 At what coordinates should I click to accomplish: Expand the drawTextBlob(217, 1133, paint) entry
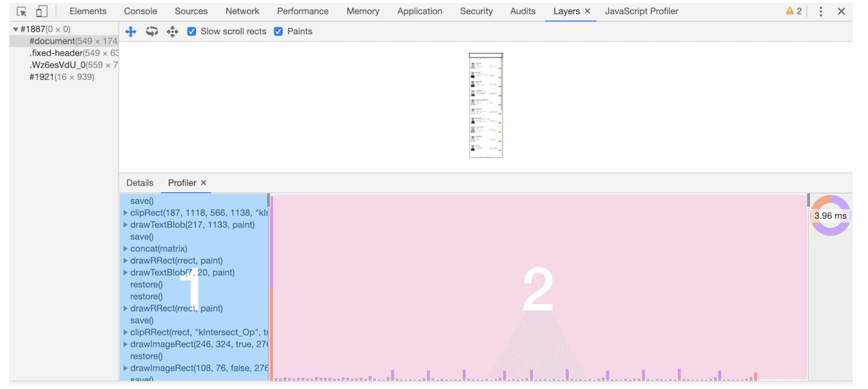point(125,225)
